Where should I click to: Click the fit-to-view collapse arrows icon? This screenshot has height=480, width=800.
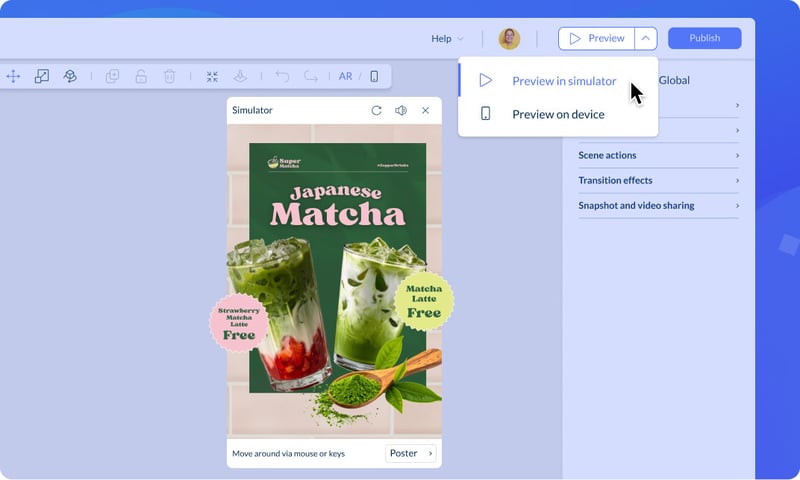pos(212,77)
